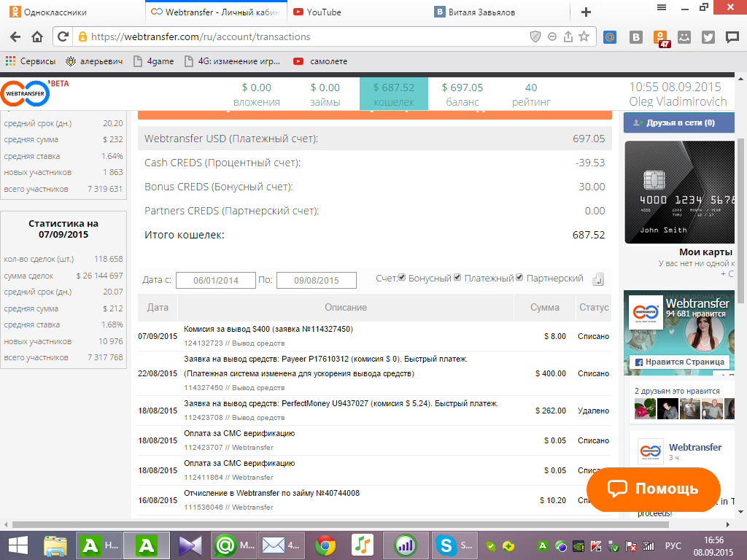Click the shield security icon in address bar
Viewport: 747px width, 560px height.
click(535, 36)
